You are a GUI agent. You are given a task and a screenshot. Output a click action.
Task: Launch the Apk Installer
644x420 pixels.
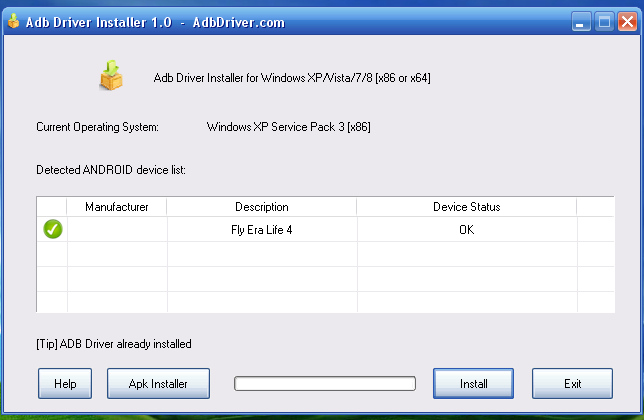pos(156,383)
